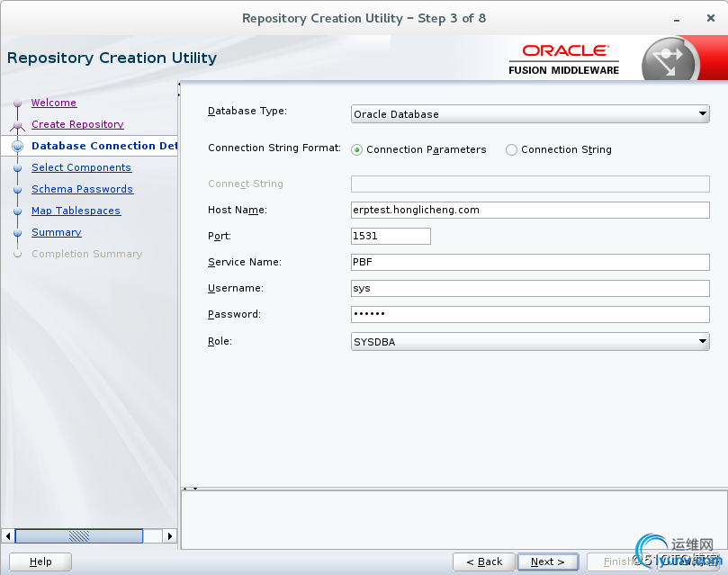Viewport: 728px width, 575px height.
Task: Click the Create Repository step icon
Action: coord(17,125)
